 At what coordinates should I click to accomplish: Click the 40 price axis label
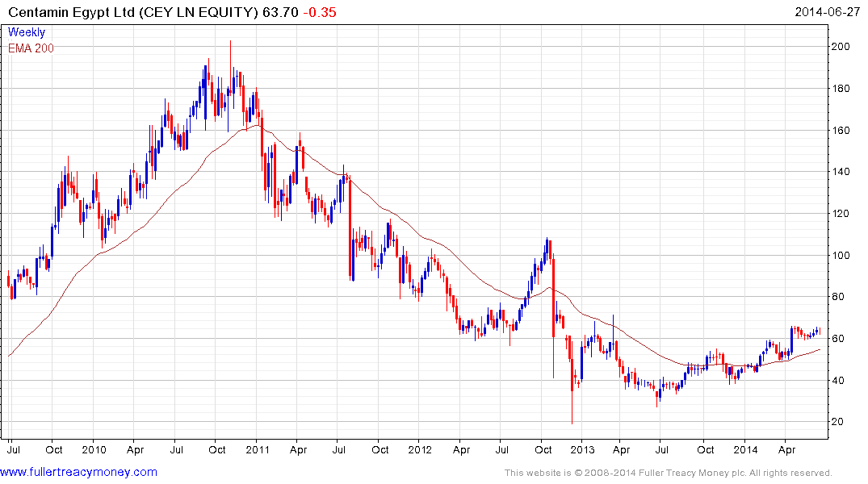(837, 381)
